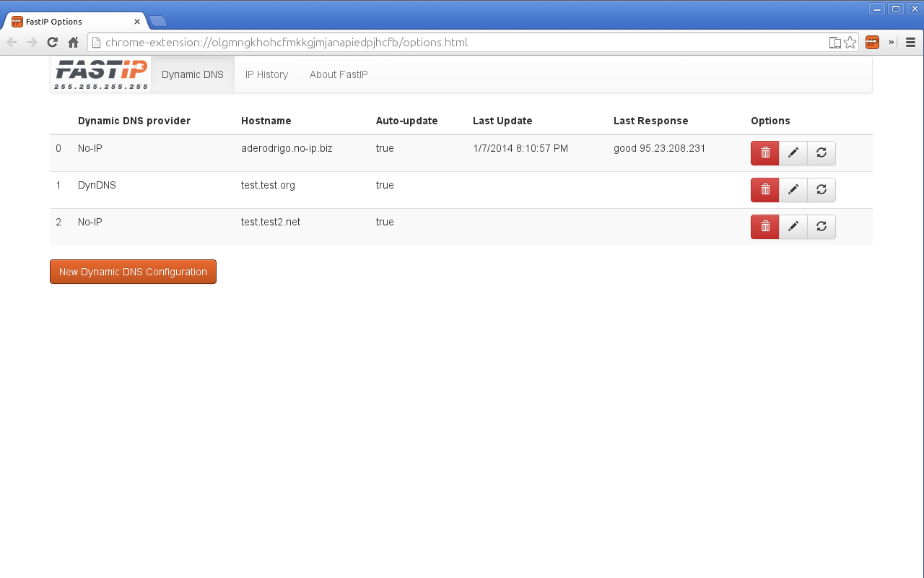Reload the page with browser refresh
Viewport: 924px width, 578px height.
[x=52, y=43]
